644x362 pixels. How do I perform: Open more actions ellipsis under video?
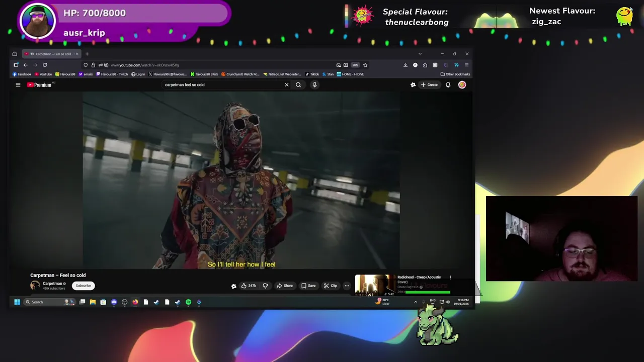[347, 286]
